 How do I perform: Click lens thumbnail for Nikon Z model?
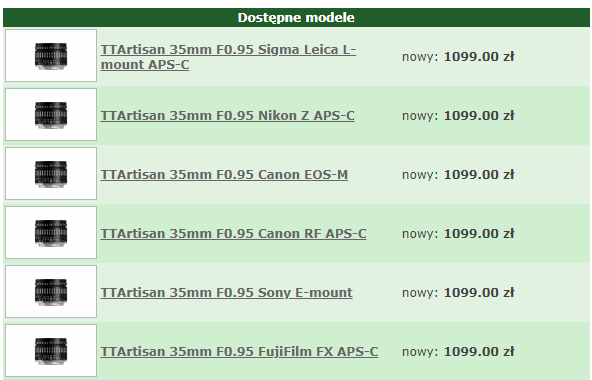point(51,114)
